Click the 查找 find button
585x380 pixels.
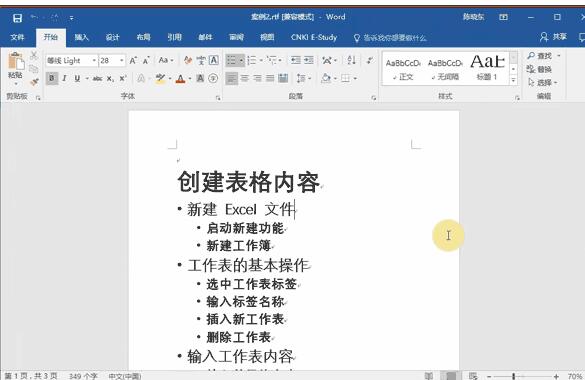539,56
